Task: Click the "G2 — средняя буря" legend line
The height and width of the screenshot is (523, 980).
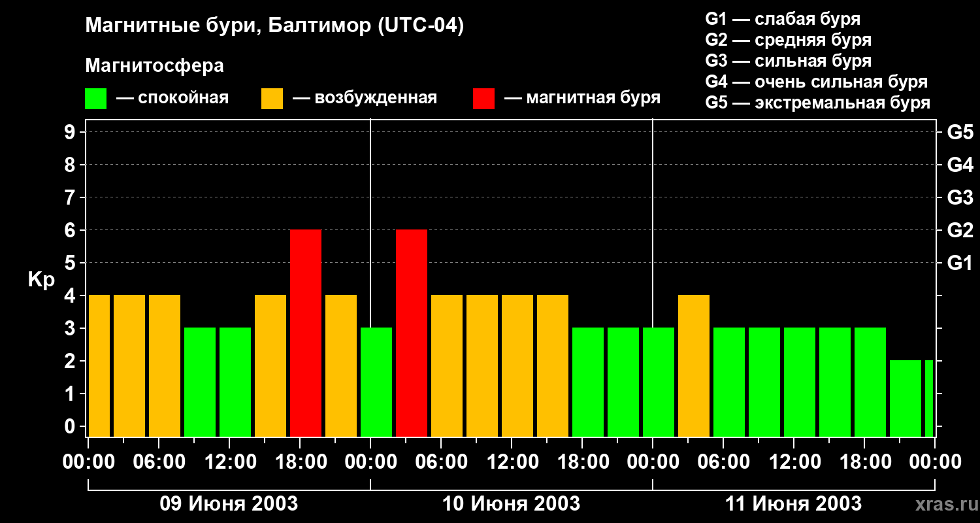Action: (x=788, y=40)
